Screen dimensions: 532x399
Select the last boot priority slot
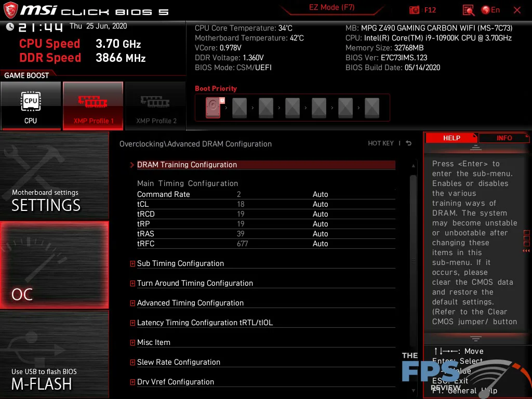point(372,108)
